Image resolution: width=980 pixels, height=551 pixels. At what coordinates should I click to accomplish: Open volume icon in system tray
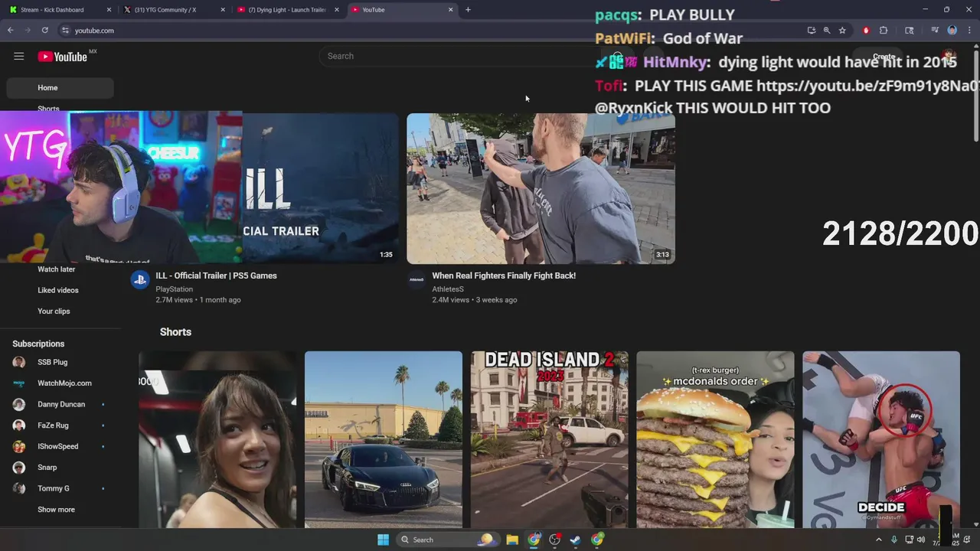click(x=920, y=540)
